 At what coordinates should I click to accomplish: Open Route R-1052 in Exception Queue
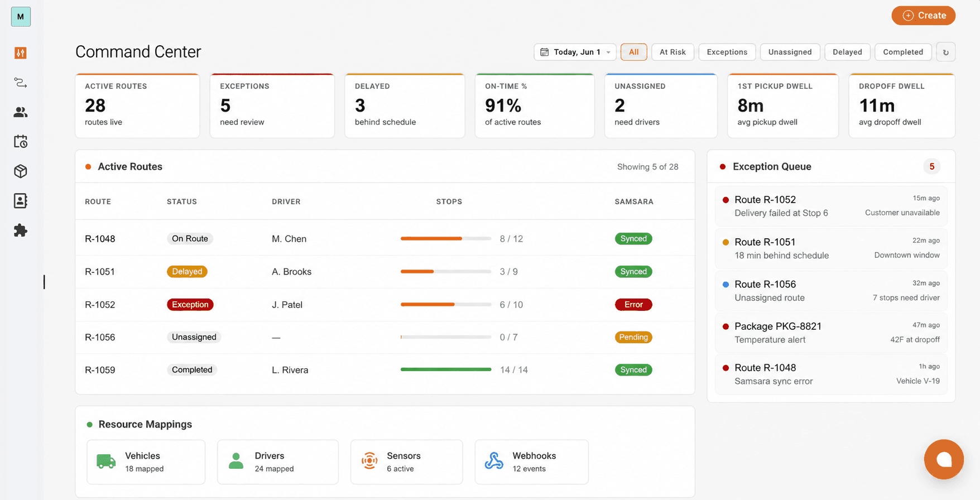click(x=831, y=206)
